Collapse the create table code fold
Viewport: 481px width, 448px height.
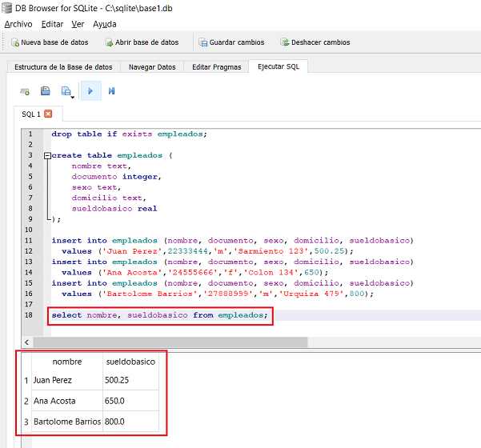pos(47,155)
